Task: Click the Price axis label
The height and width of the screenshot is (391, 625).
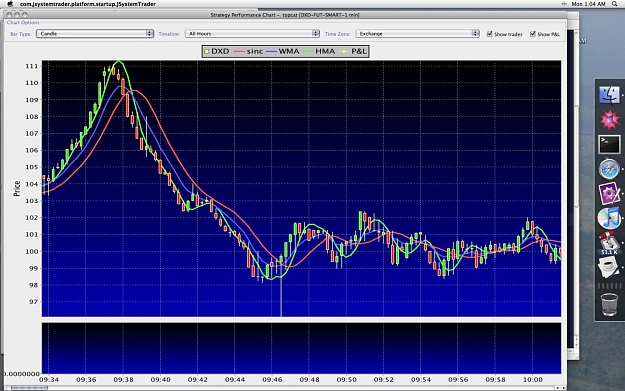Action: (17, 188)
